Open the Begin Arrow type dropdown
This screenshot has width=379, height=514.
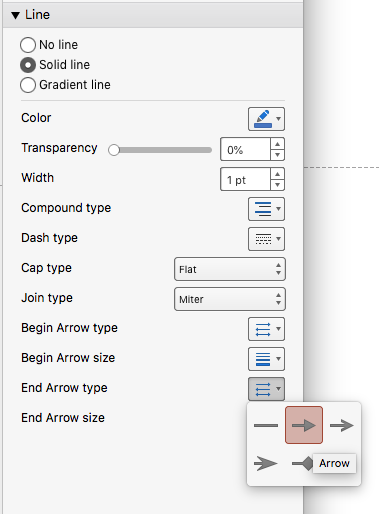point(266,329)
